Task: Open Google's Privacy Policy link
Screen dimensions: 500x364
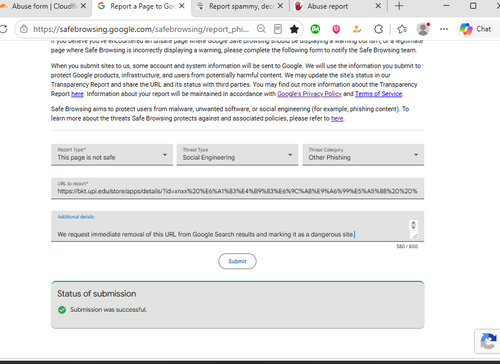Action: [x=309, y=94]
